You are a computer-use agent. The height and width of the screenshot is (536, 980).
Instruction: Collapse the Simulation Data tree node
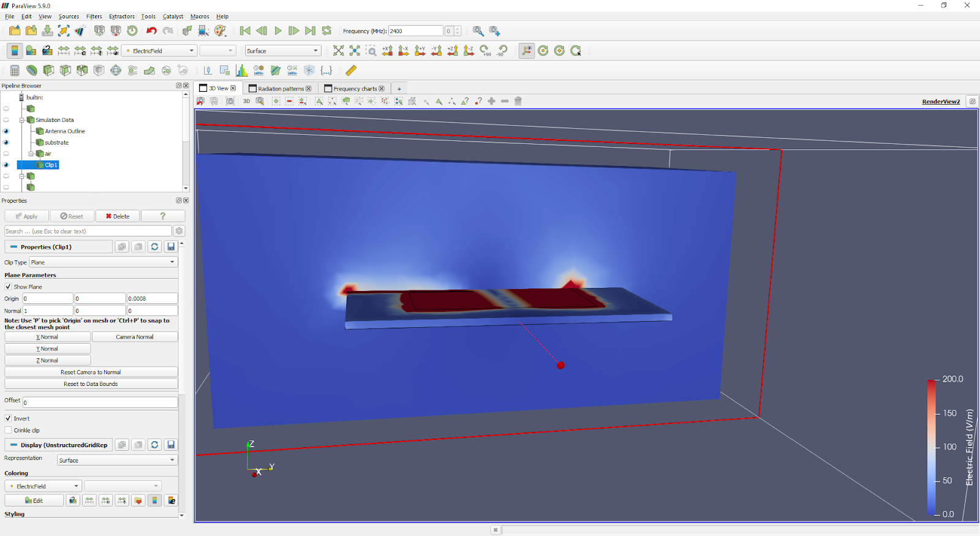coord(21,120)
